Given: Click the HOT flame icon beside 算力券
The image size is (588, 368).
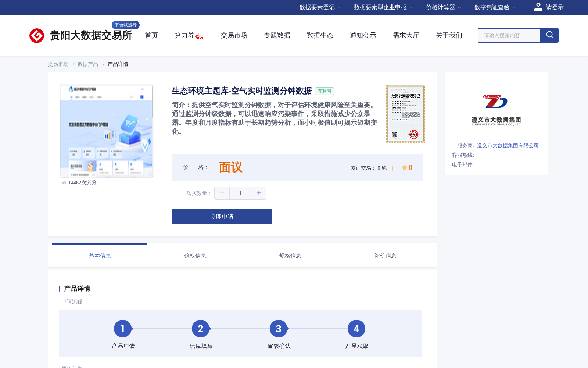Looking at the screenshot, I should tap(200, 36).
